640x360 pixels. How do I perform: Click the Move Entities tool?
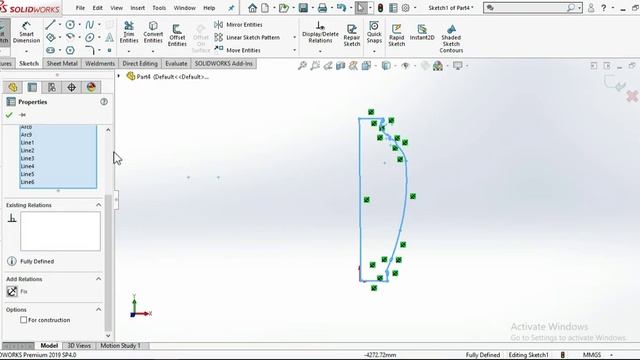238,50
